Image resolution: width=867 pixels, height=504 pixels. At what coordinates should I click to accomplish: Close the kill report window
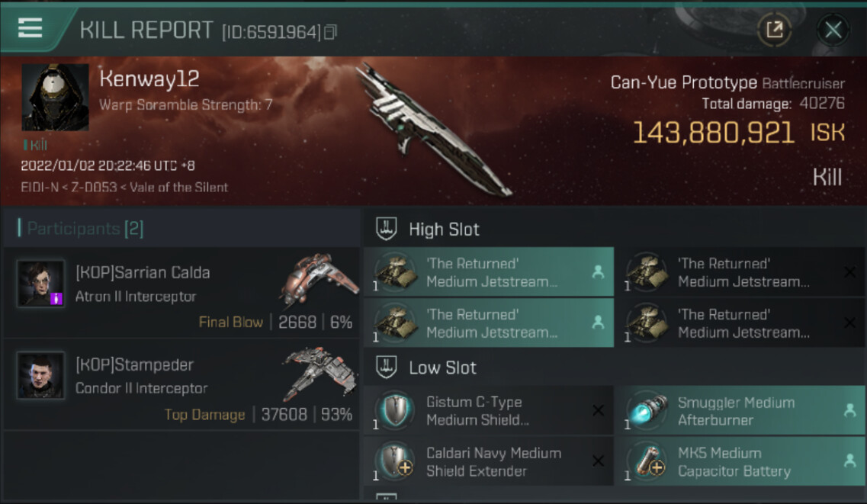[x=833, y=30]
